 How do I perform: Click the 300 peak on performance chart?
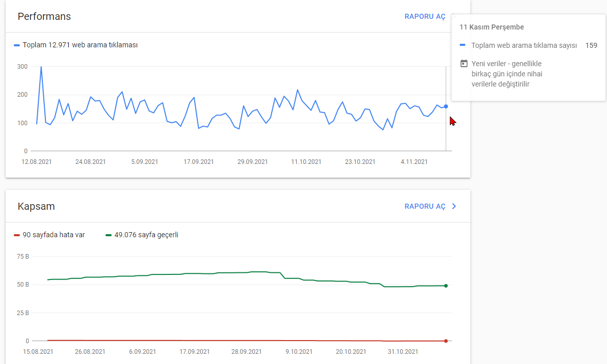click(41, 67)
